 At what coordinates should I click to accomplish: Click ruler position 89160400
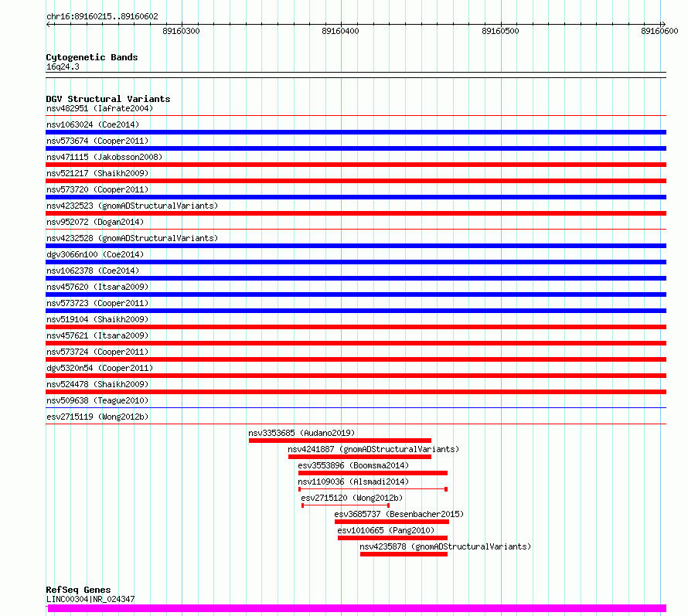point(340,31)
